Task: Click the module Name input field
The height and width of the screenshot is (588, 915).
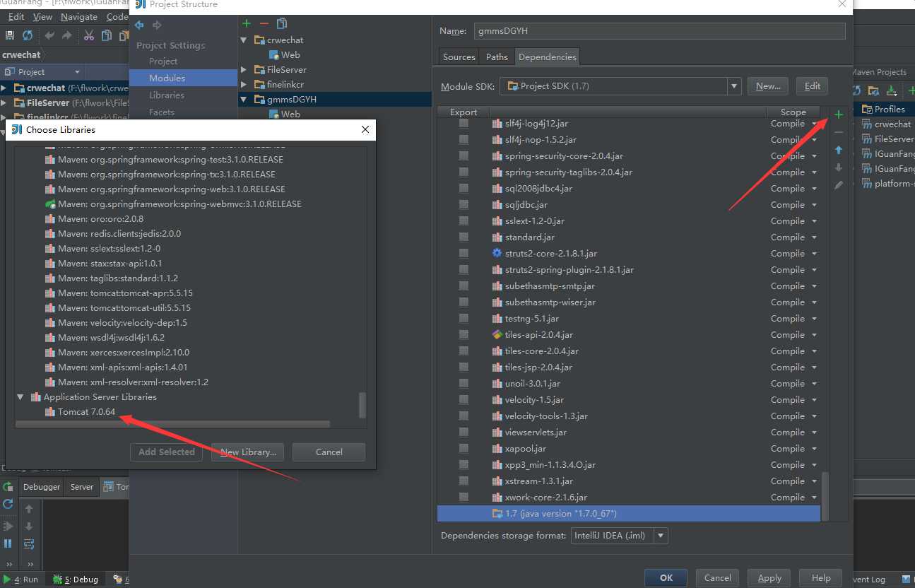Action: [x=659, y=31]
